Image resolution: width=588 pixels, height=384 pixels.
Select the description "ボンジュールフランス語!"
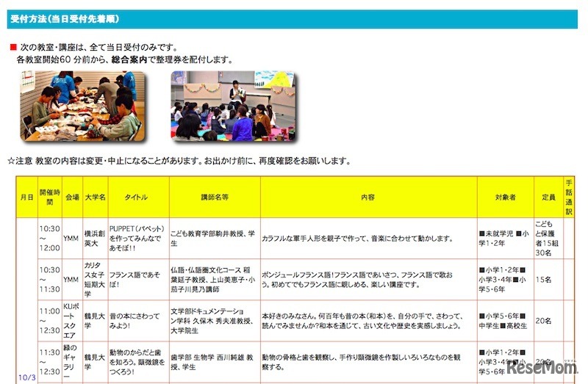[369, 280]
